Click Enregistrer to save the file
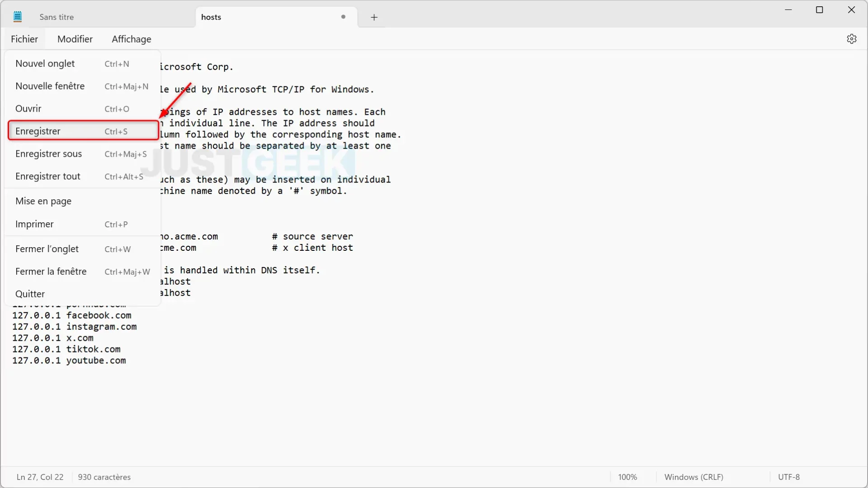868x488 pixels. (x=83, y=131)
